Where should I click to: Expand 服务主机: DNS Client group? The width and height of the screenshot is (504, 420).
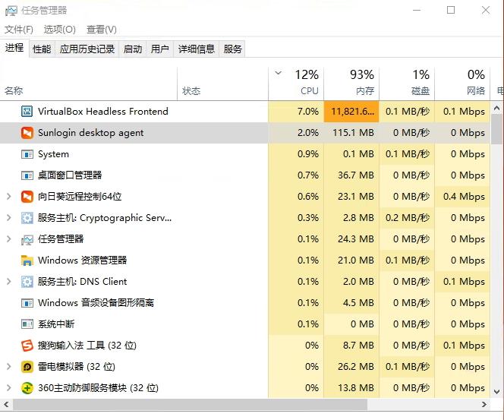click(x=8, y=282)
